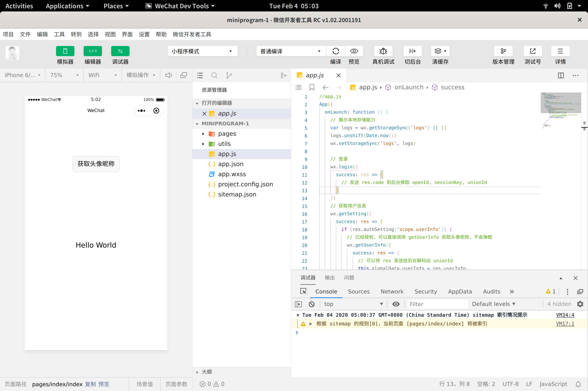Click the 获取头像昵称 button on simulator
Image resolution: width=588 pixels, height=391 pixels.
coord(96,164)
